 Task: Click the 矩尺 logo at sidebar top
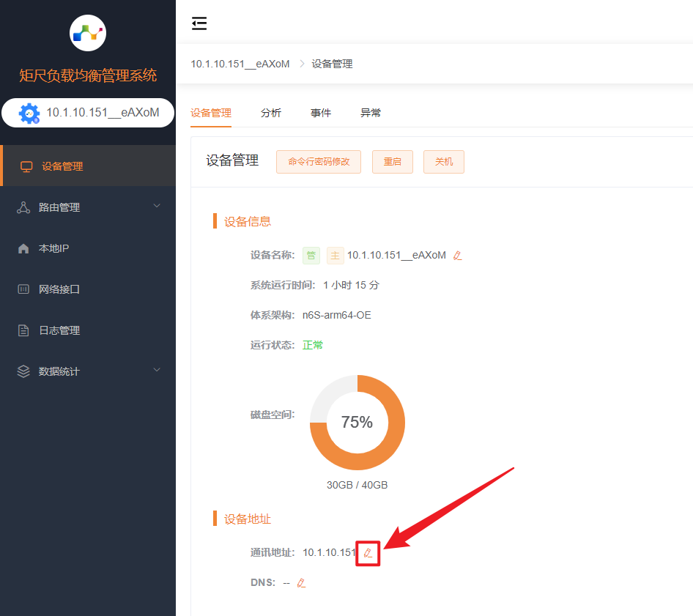pos(88,33)
